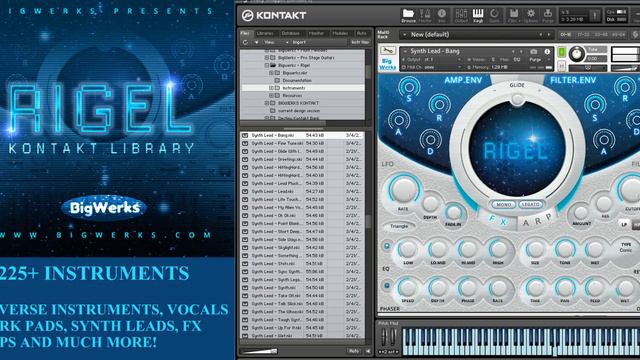Toggle the instrument Mute button
Screen dimensions: 640x360
click(562, 65)
